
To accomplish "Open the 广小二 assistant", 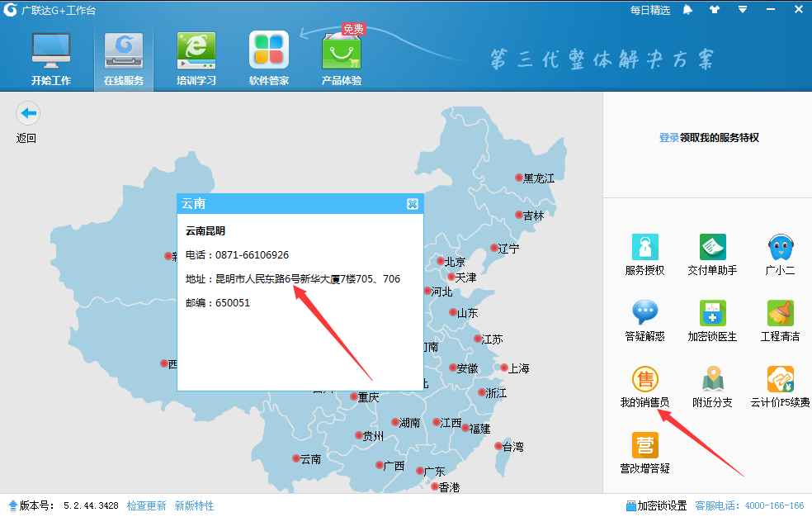I will 781,247.
